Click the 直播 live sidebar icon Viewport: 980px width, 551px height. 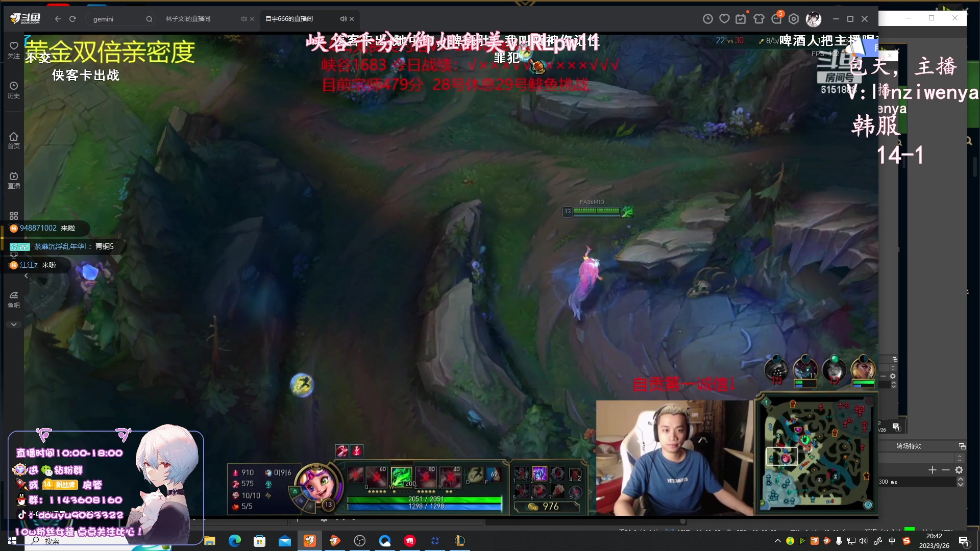click(14, 180)
